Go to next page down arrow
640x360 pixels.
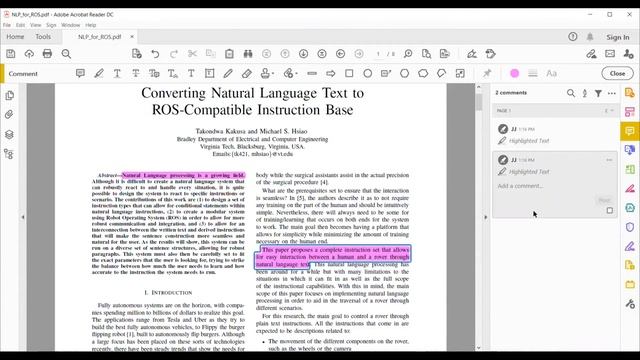(x=303, y=54)
